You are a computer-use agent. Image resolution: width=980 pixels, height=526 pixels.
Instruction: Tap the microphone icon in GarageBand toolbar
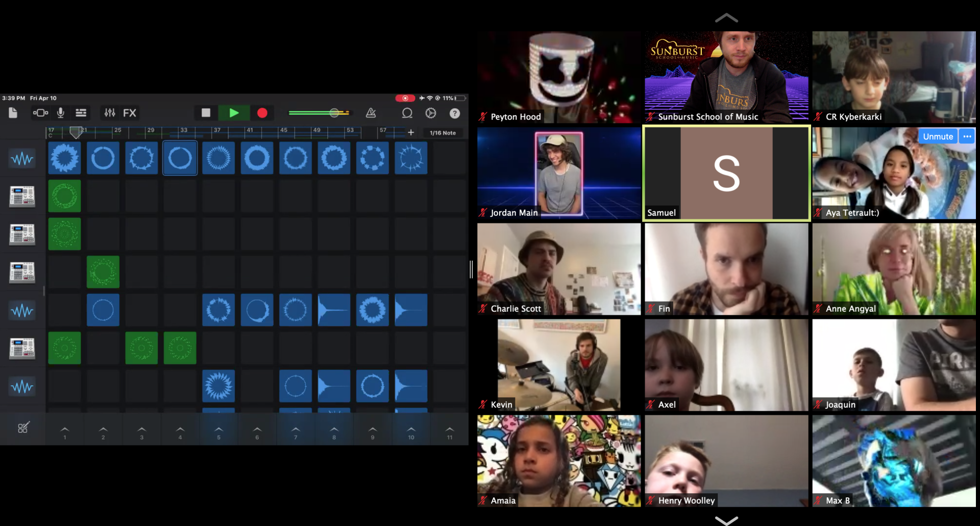[x=61, y=113]
